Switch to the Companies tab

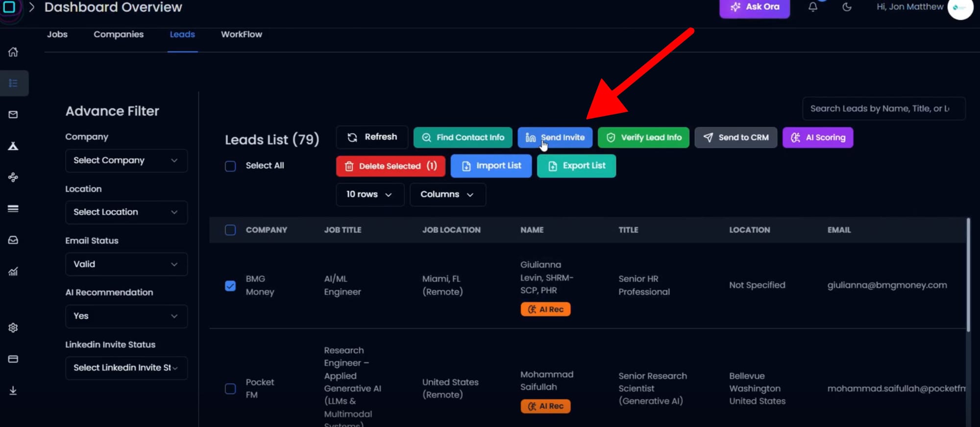click(119, 34)
